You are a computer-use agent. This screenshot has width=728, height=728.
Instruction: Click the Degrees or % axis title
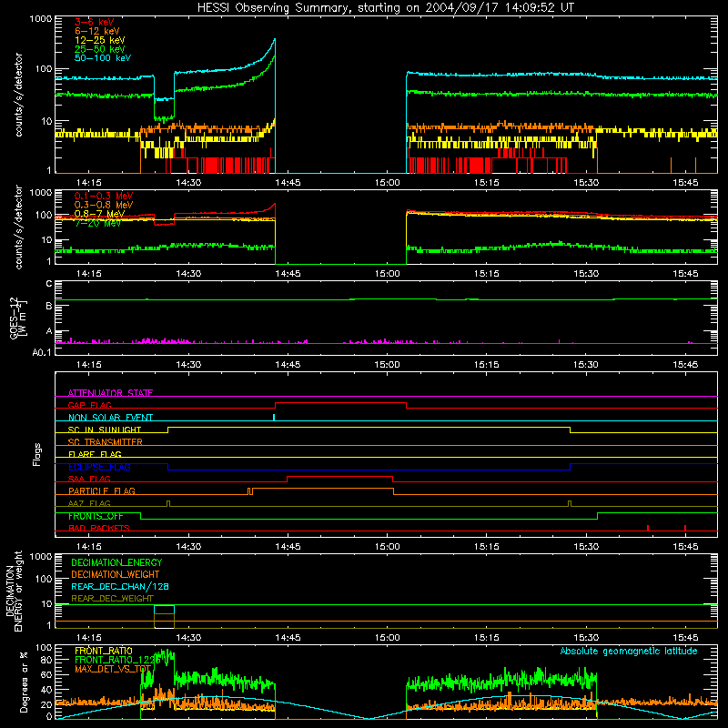coord(24,682)
